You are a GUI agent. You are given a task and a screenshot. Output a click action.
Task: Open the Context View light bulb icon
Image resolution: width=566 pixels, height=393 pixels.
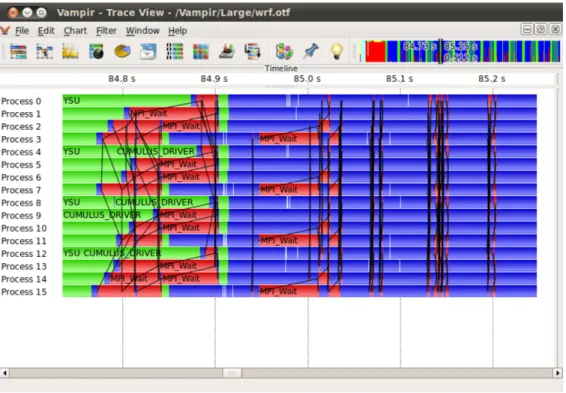[x=336, y=52]
